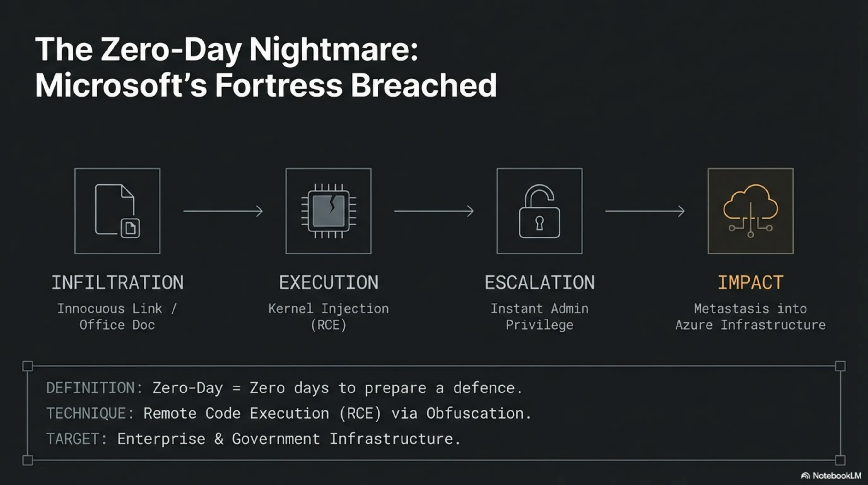868x485 pixels.
Task: Select the orange IMPACT stage label
Action: coord(750,282)
